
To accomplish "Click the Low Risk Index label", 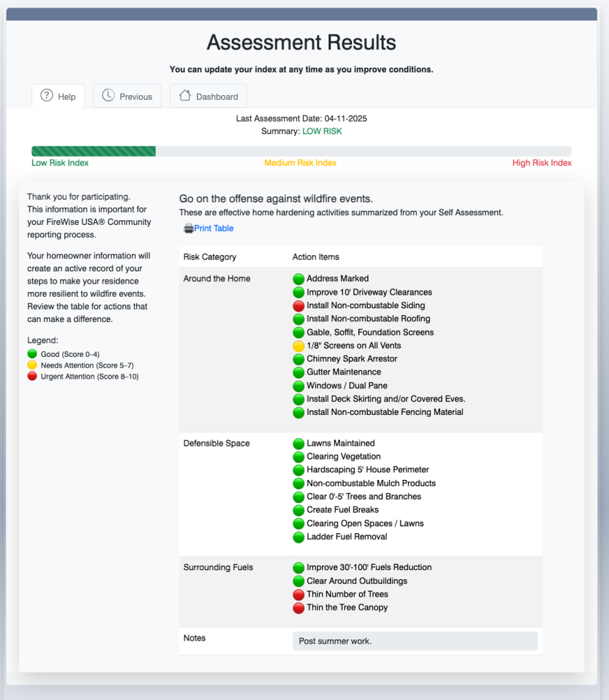I will 60,163.
